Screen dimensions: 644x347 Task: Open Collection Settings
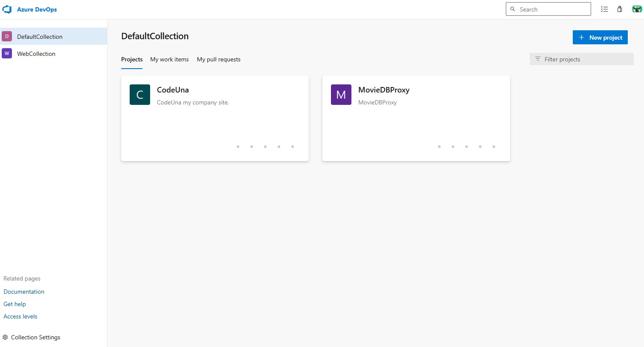[x=32, y=337]
